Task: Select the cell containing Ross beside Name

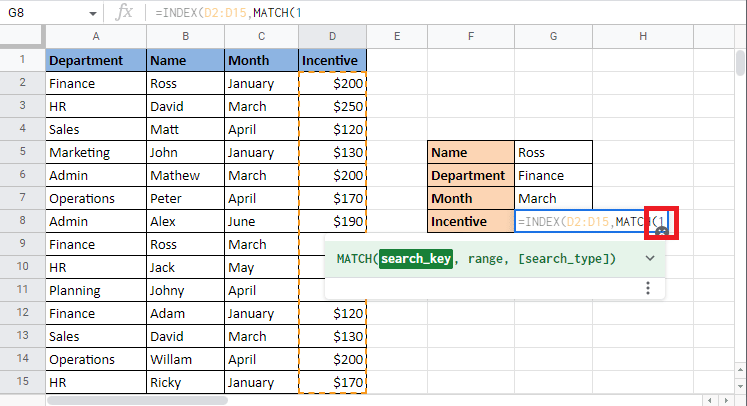Action: pos(553,153)
